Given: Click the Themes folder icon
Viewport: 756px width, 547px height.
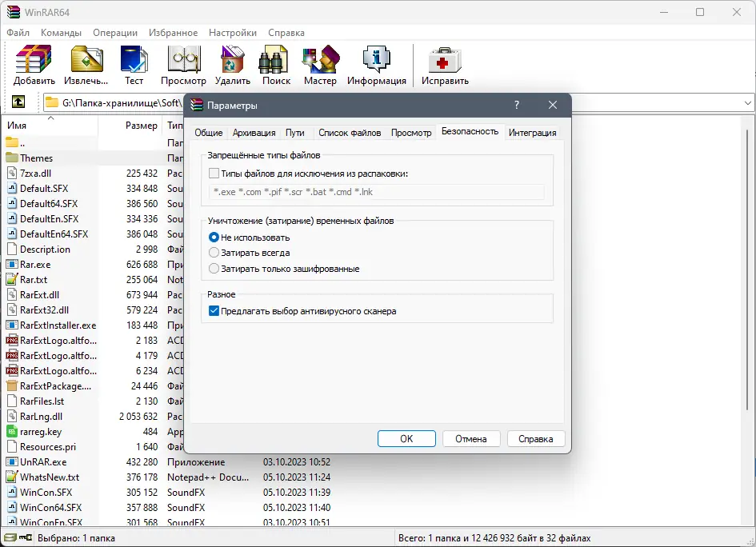Looking at the screenshot, I should 12,158.
